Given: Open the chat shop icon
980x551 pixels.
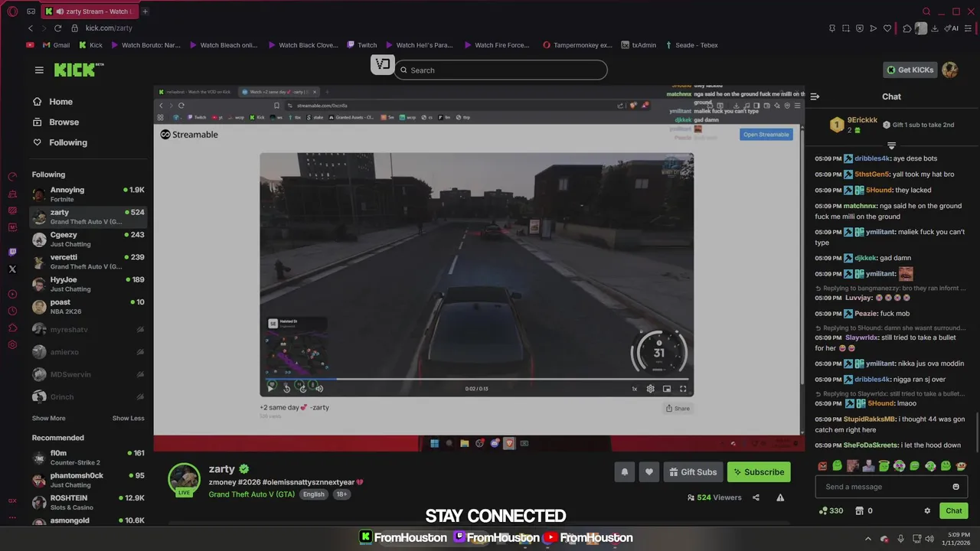Looking at the screenshot, I should (x=859, y=510).
